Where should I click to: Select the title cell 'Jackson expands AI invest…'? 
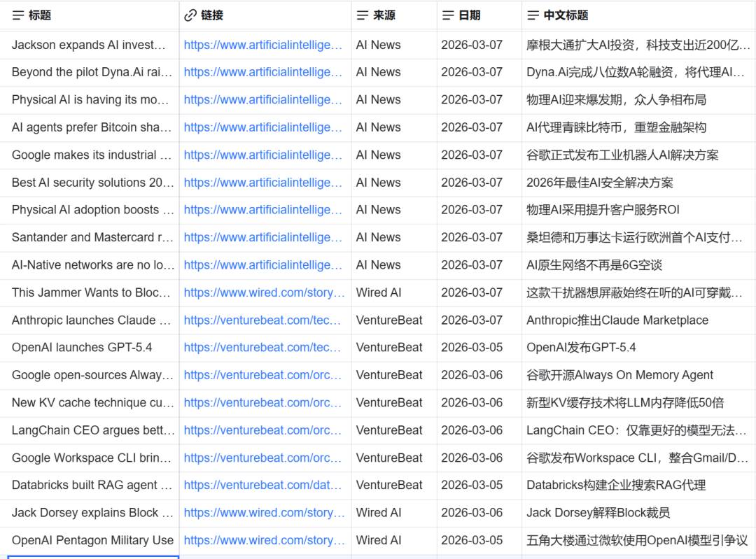click(x=90, y=45)
